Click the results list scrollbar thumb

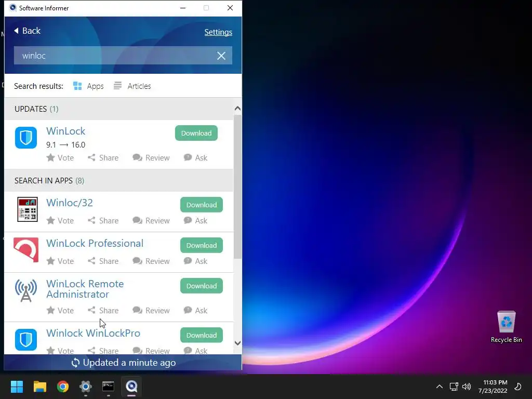coord(237,187)
